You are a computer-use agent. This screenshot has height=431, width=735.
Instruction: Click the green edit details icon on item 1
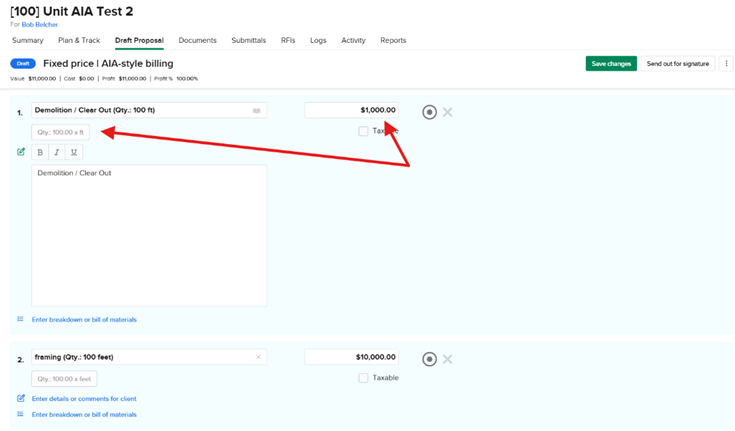coord(21,152)
